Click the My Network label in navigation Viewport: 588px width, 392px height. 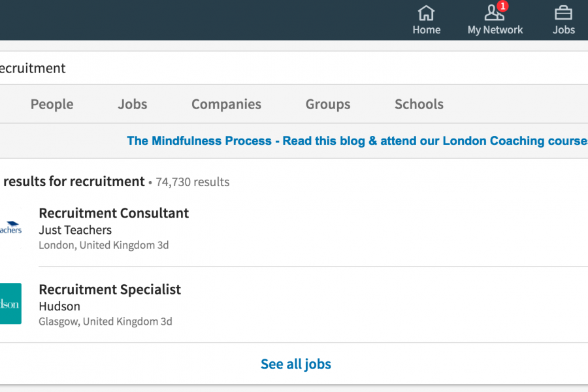(495, 29)
